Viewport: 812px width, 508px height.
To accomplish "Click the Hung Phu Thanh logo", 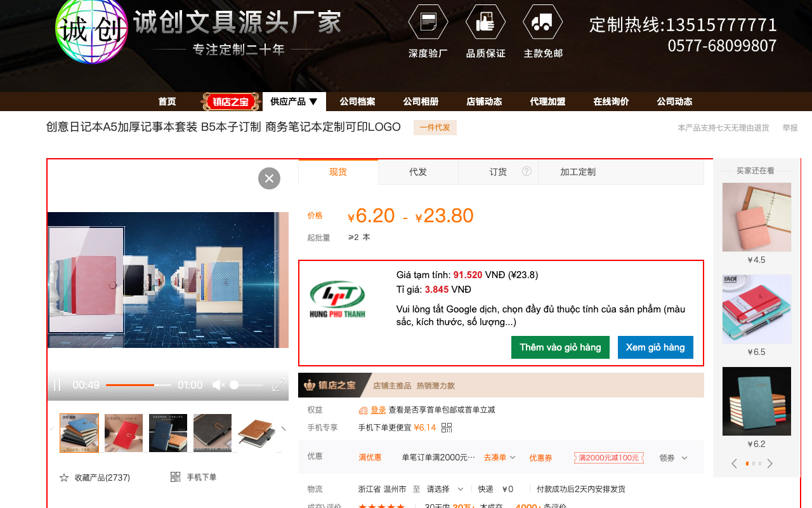I will (337, 300).
